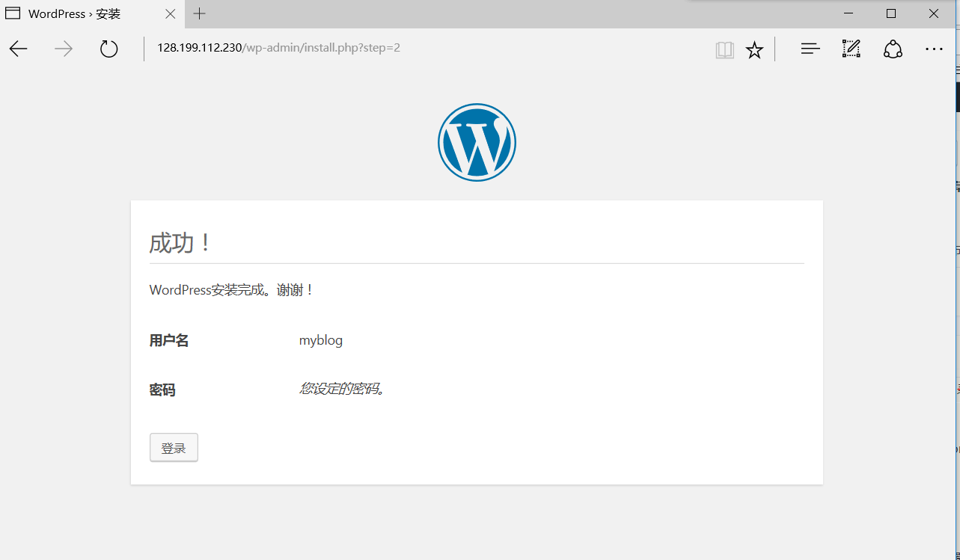The image size is (960, 560).
Task: Click the WordPress logo
Action: 477,142
